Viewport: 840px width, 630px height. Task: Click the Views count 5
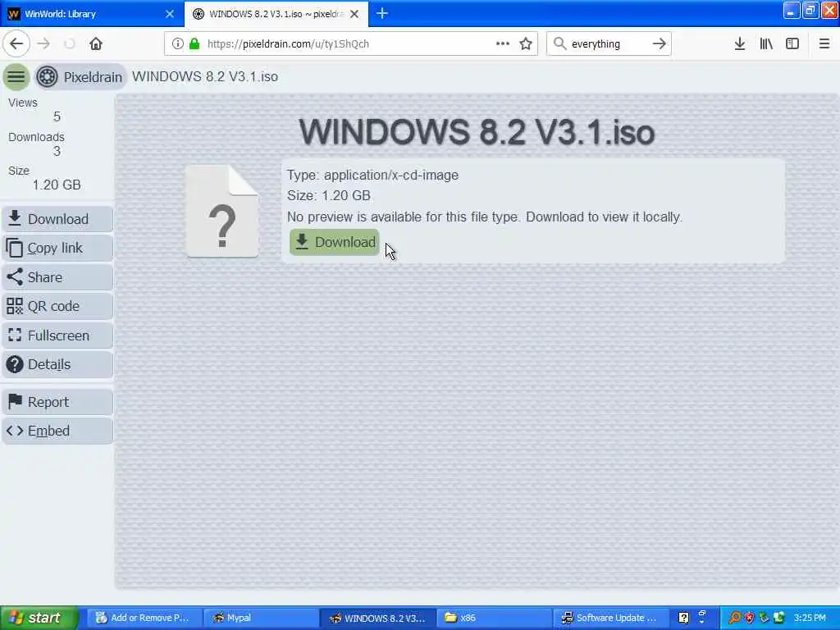point(57,116)
